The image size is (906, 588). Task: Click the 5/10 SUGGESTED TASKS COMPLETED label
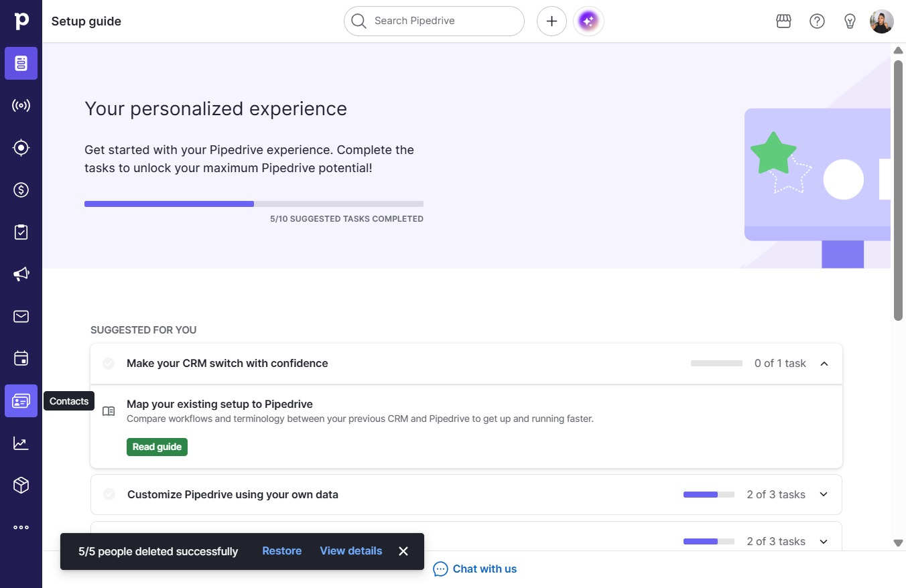[346, 219]
